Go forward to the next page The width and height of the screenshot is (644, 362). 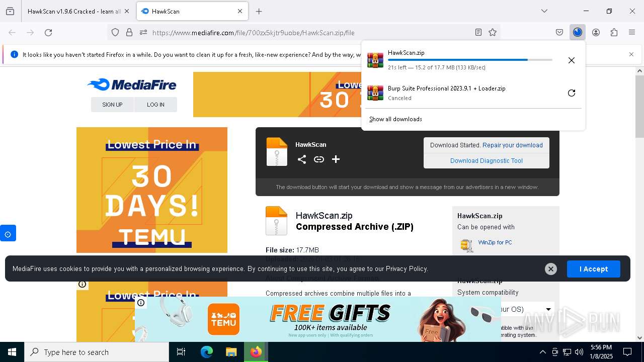pyautogui.click(x=30, y=32)
